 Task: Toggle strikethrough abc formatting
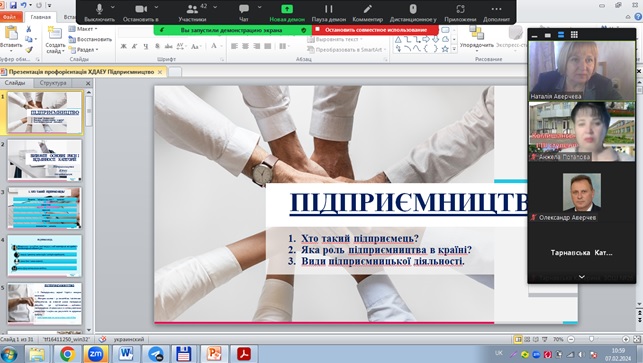point(169,46)
